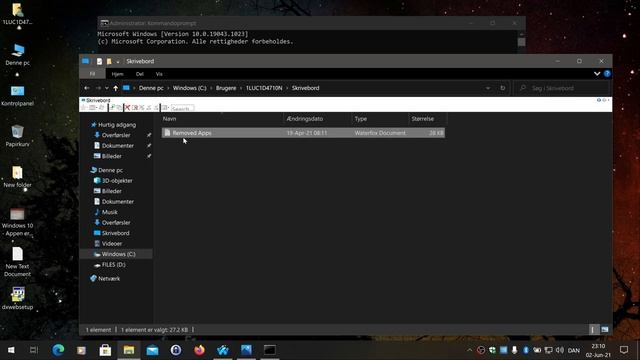Open Skrivebord in navigation pane

(x=116, y=233)
